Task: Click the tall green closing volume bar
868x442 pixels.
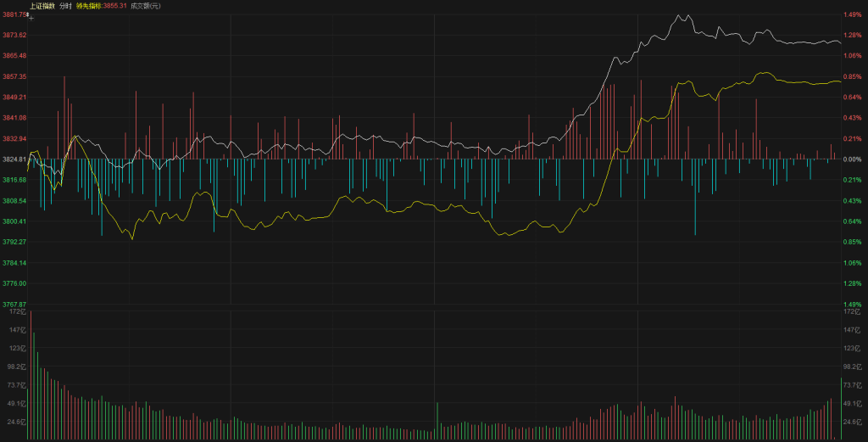Action: [841, 408]
